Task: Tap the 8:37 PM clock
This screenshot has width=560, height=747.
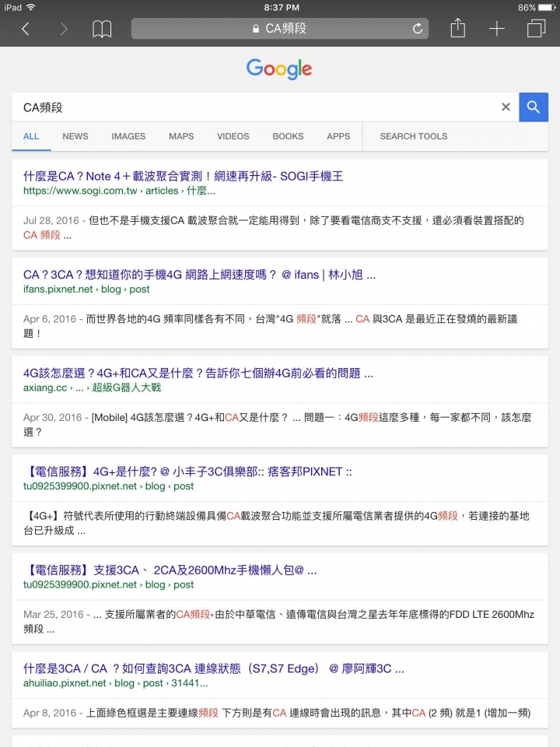Action: coord(282,7)
